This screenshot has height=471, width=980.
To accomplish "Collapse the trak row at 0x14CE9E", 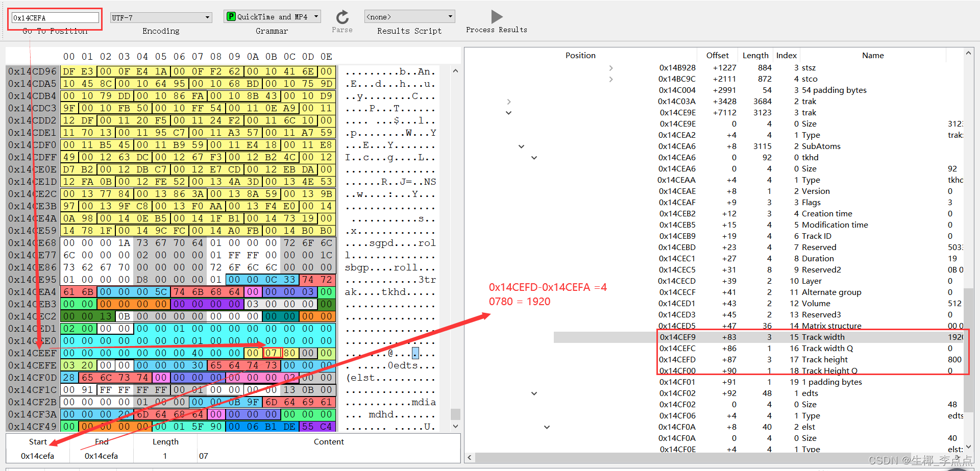I will [508, 113].
